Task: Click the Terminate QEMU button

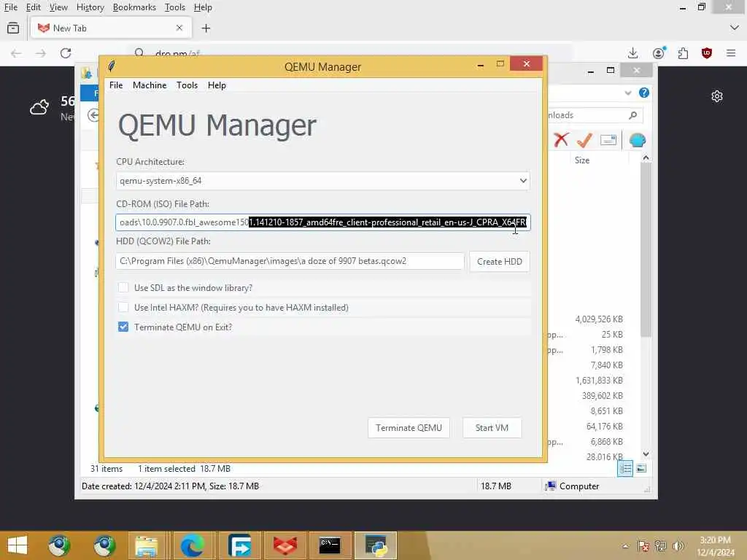Action: coord(409,428)
